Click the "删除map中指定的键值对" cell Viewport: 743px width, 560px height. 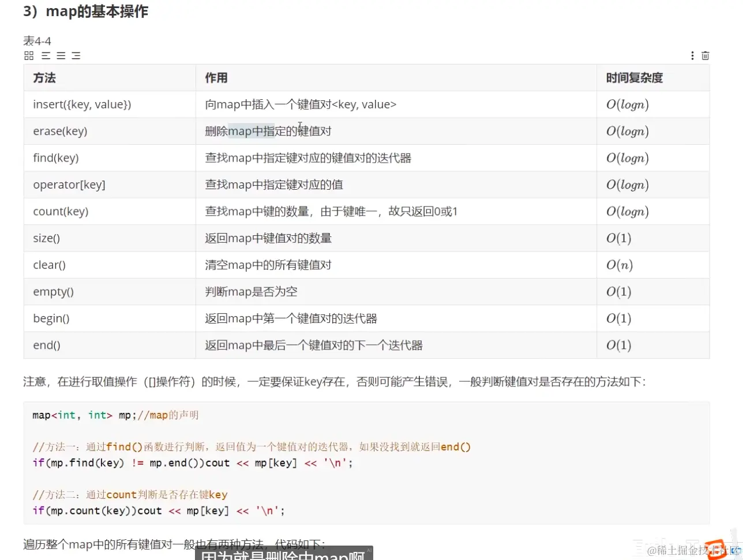coord(396,131)
